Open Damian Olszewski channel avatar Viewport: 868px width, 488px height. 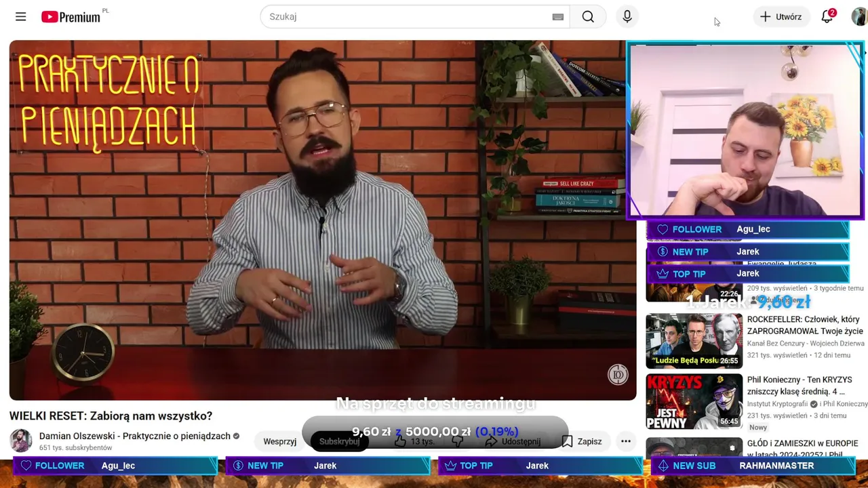(21, 441)
